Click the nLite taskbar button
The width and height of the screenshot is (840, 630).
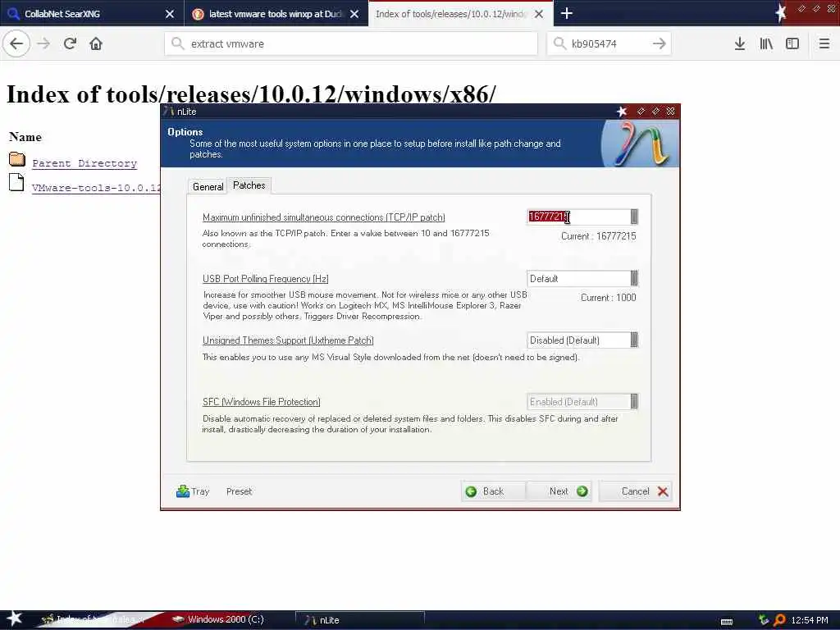[359, 620]
